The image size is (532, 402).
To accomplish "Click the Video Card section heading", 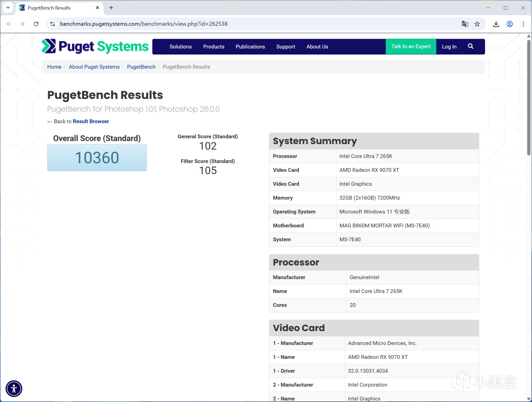I will (299, 328).
